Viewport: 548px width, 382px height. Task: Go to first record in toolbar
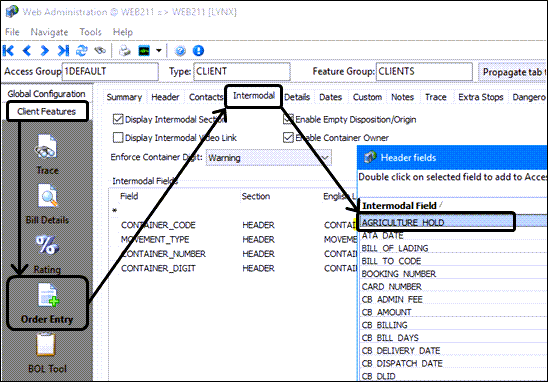[8, 51]
